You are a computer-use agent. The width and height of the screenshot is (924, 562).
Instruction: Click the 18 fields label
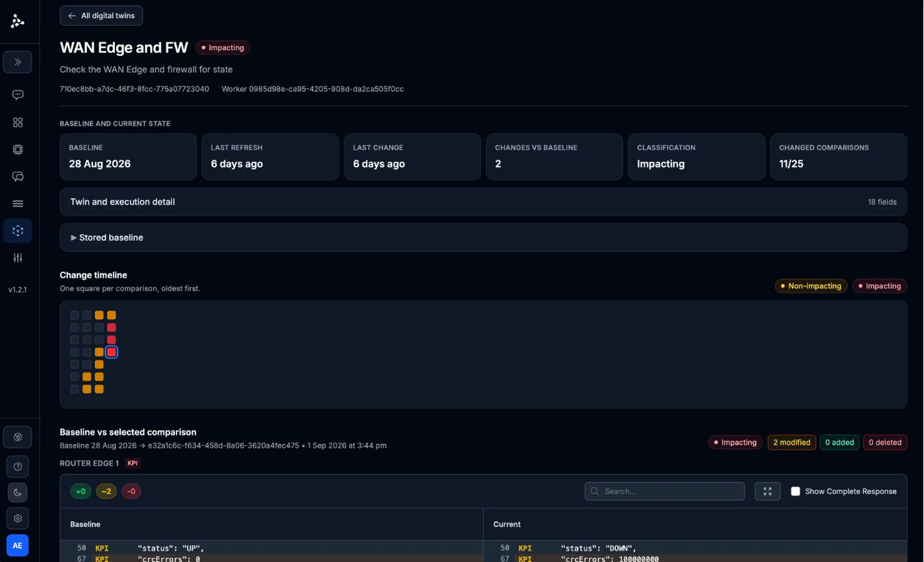(882, 202)
